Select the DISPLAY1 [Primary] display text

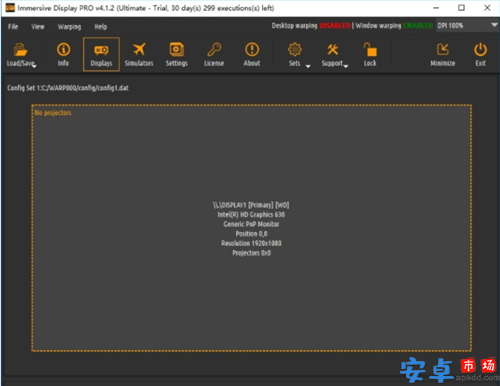pos(251,205)
